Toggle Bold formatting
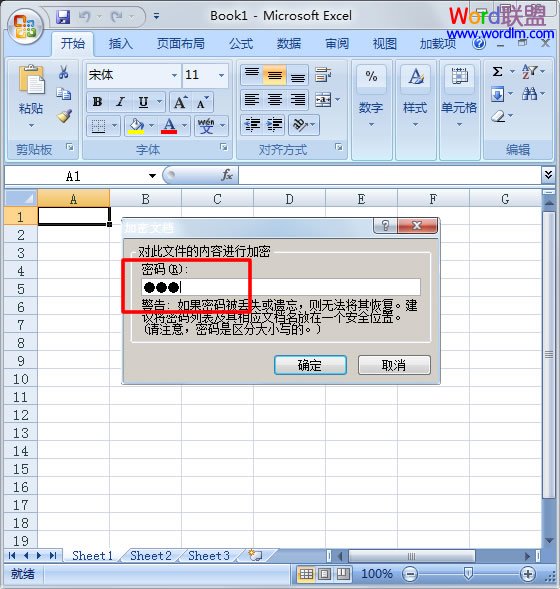Viewport: 560px width, 589px height. point(98,102)
